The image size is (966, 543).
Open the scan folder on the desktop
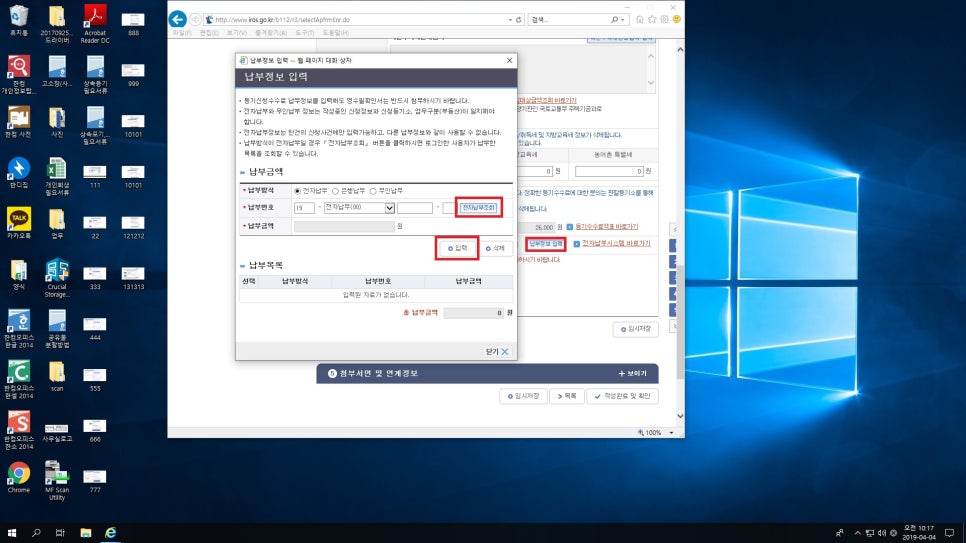tap(57, 376)
